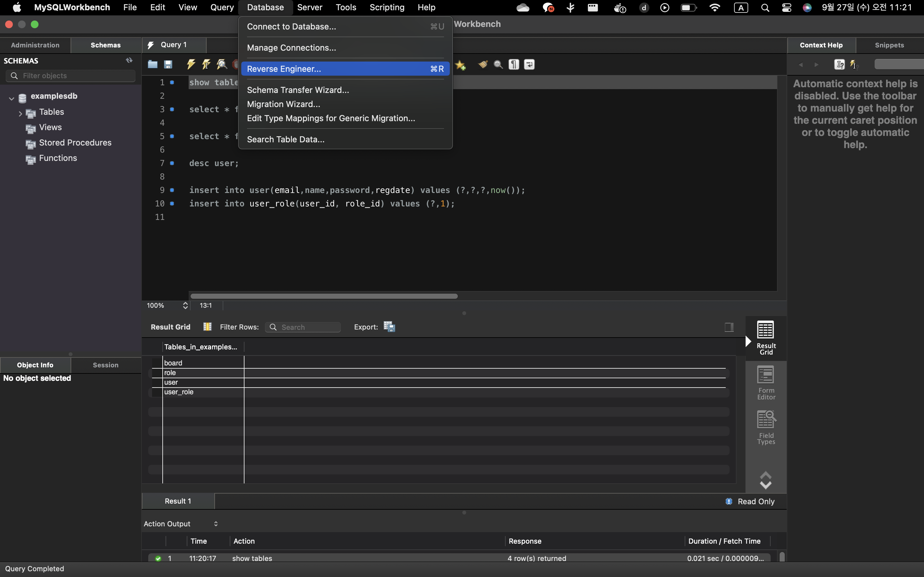Switch to the Snippets tab
Image resolution: width=924 pixels, height=577 pixels.
click(889, 45)
